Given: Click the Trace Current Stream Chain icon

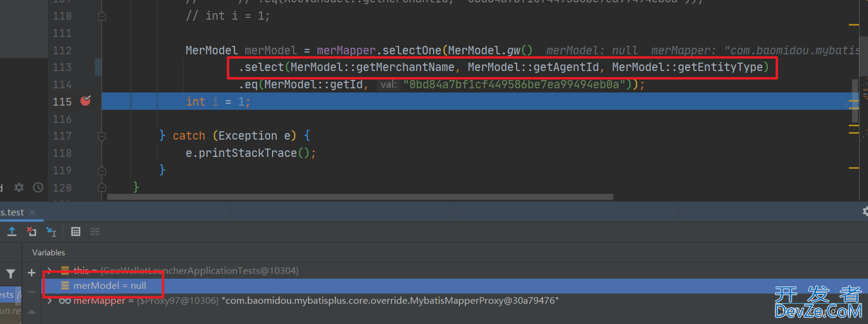Looking at the screenshot, I should [95, 232].
